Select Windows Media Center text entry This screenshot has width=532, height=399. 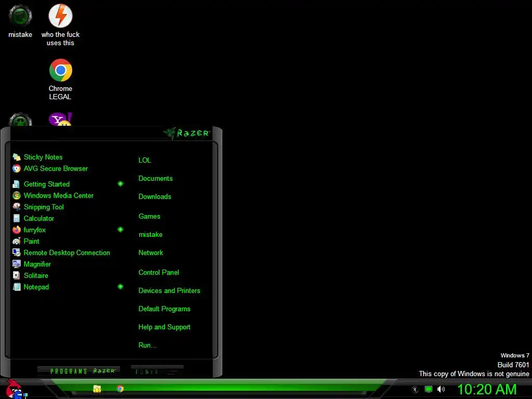59,196
